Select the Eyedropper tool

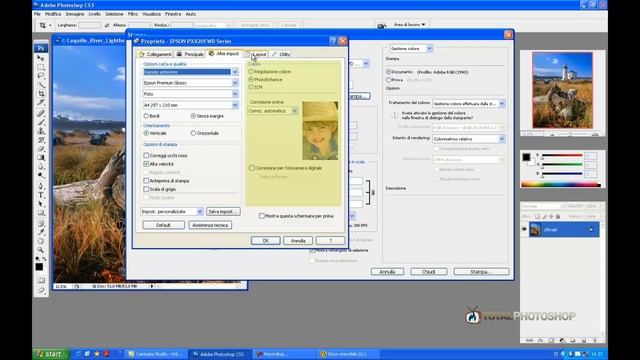coord(41,232)
